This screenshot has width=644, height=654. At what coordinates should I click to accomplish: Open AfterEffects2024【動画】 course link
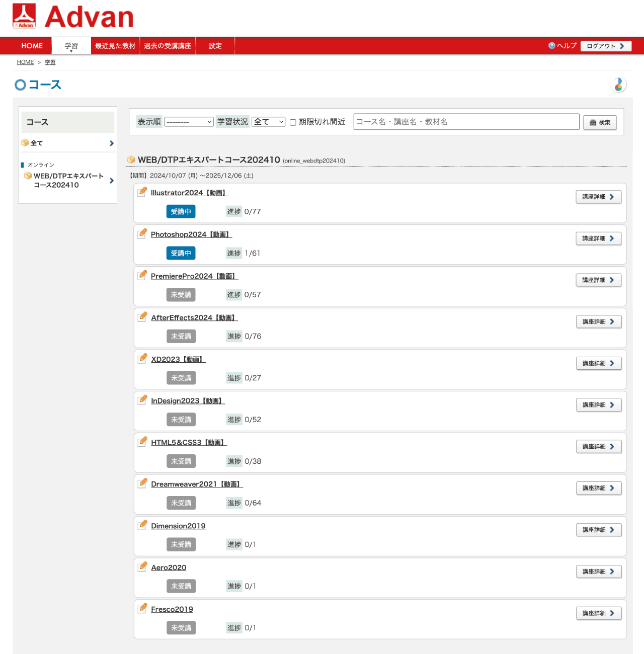pyautogui.click(x=194, y=318)
